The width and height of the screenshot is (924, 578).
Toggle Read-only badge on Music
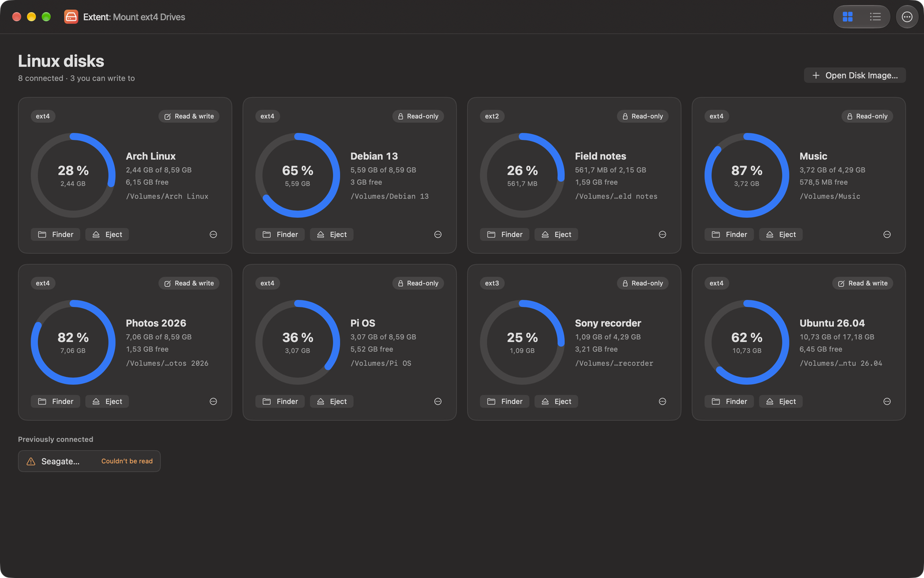867,116
